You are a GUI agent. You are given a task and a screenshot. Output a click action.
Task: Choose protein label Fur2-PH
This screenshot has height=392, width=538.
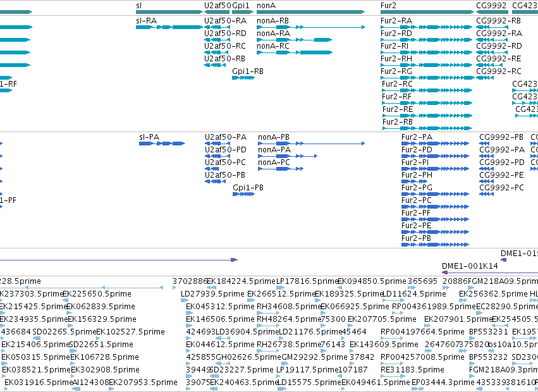[417, 175]
